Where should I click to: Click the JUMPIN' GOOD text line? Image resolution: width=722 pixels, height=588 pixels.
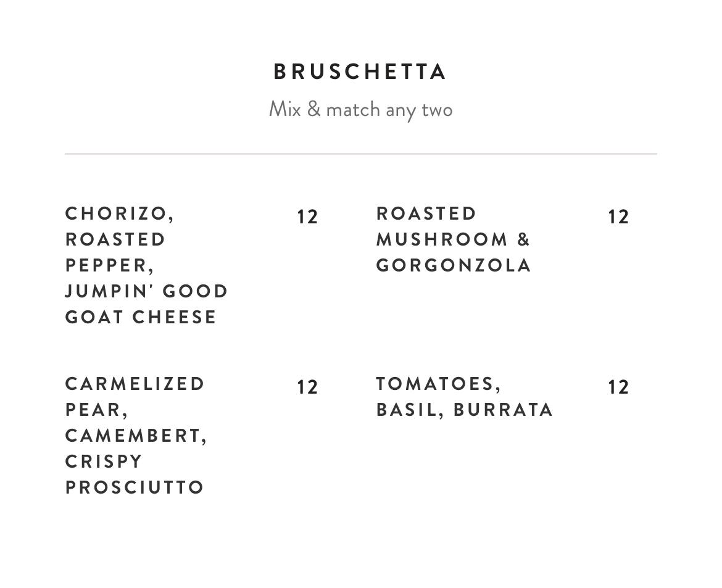[147, 291]
